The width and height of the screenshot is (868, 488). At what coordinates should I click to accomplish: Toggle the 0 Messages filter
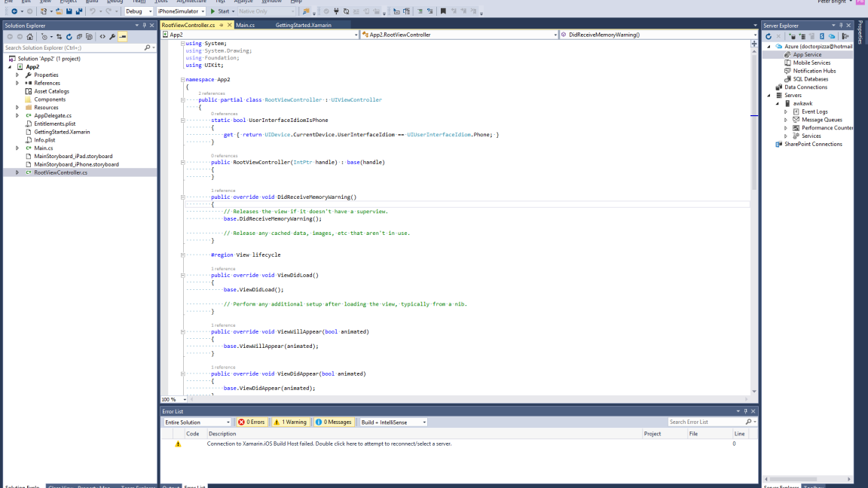(x=334, y=422)
